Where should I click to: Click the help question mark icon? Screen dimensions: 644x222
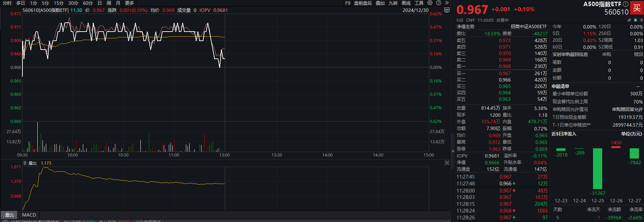[x=439, y=3]
